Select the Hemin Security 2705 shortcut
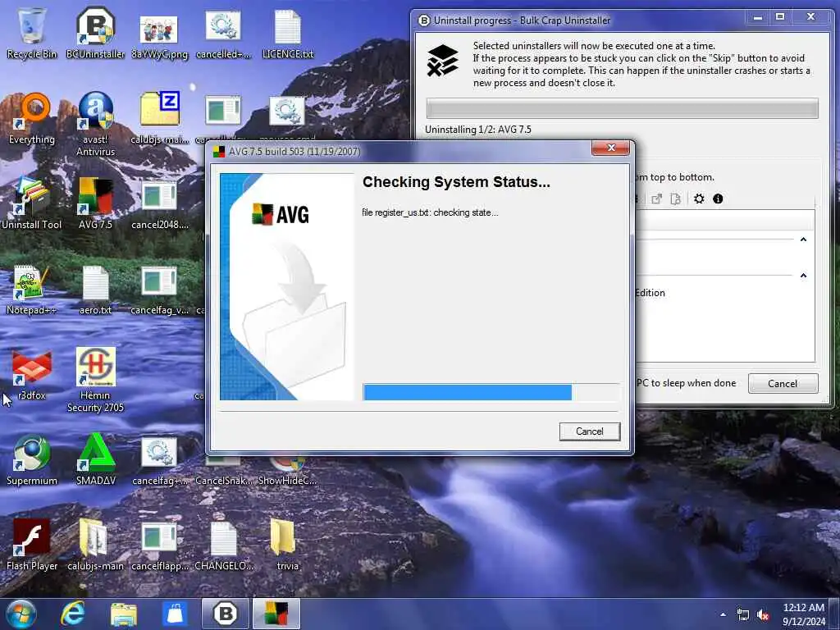This screenshot has height=630, width=840. [x=95, y=381]
